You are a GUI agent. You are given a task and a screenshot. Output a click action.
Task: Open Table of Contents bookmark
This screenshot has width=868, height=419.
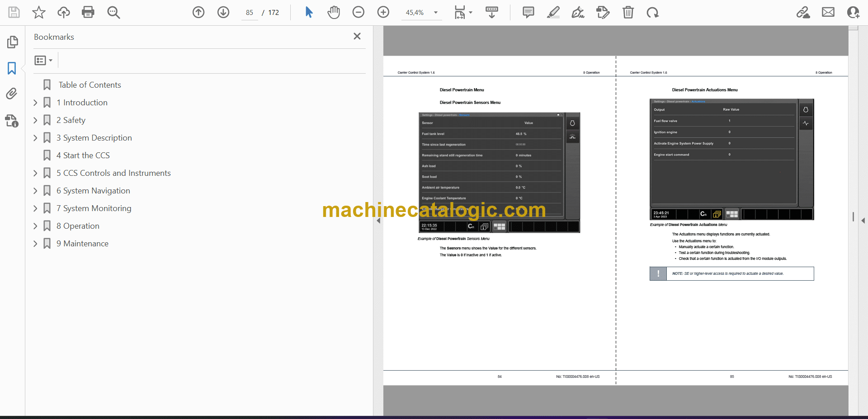tap(90, 85)
